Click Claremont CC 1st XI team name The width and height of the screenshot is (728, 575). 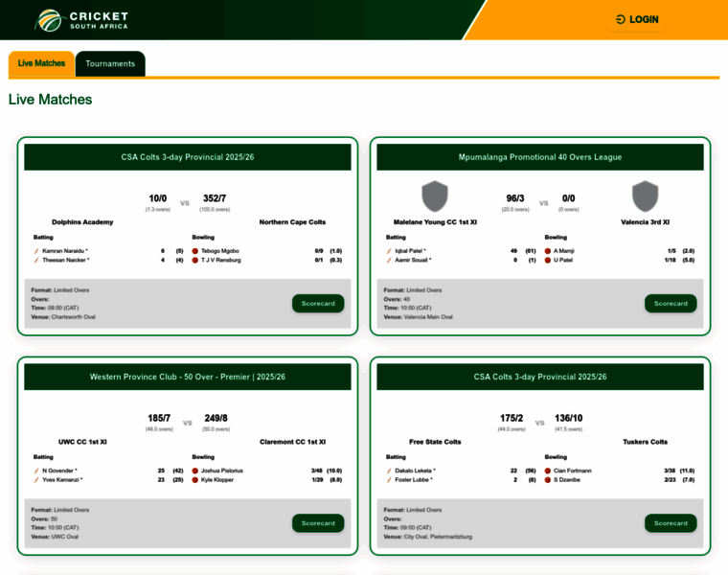292,442
